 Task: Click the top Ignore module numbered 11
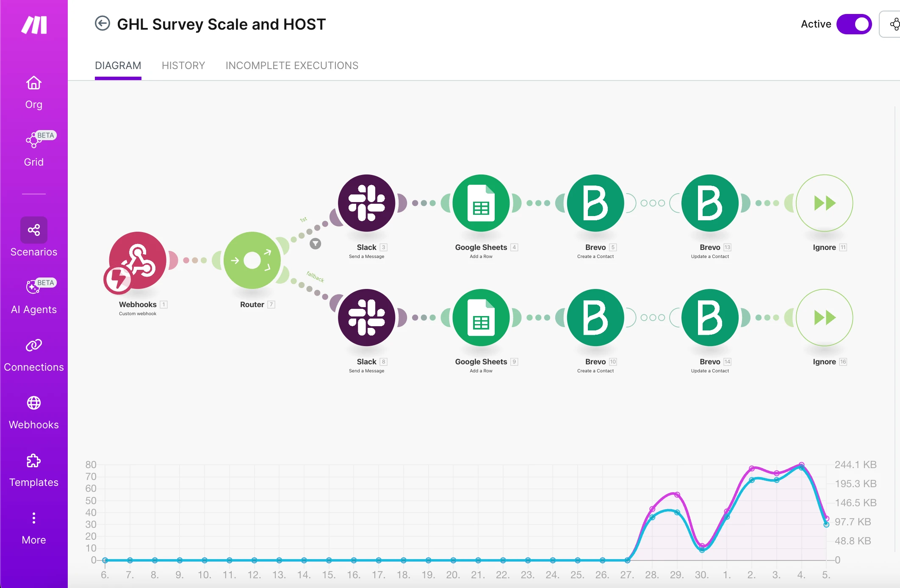click(x=824, y=203)
